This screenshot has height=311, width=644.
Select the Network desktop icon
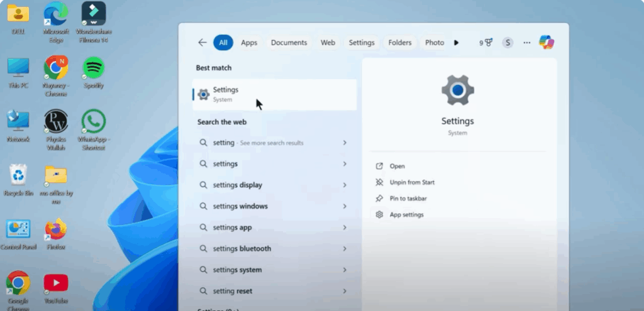click(18, 121)
